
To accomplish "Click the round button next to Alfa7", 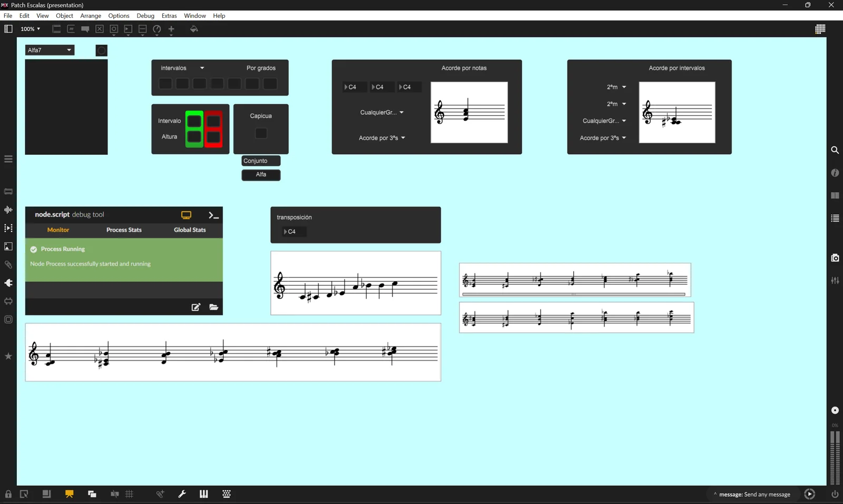I will tap(102, 51).
